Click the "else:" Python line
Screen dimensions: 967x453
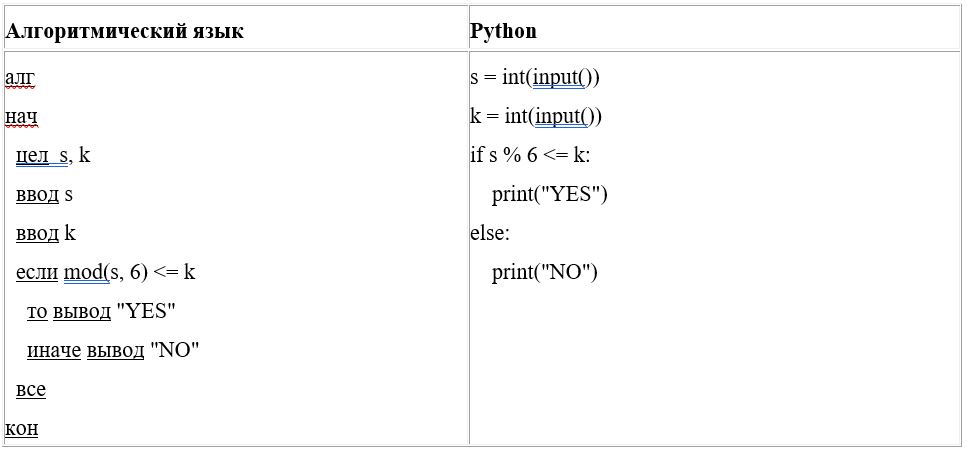490,234
